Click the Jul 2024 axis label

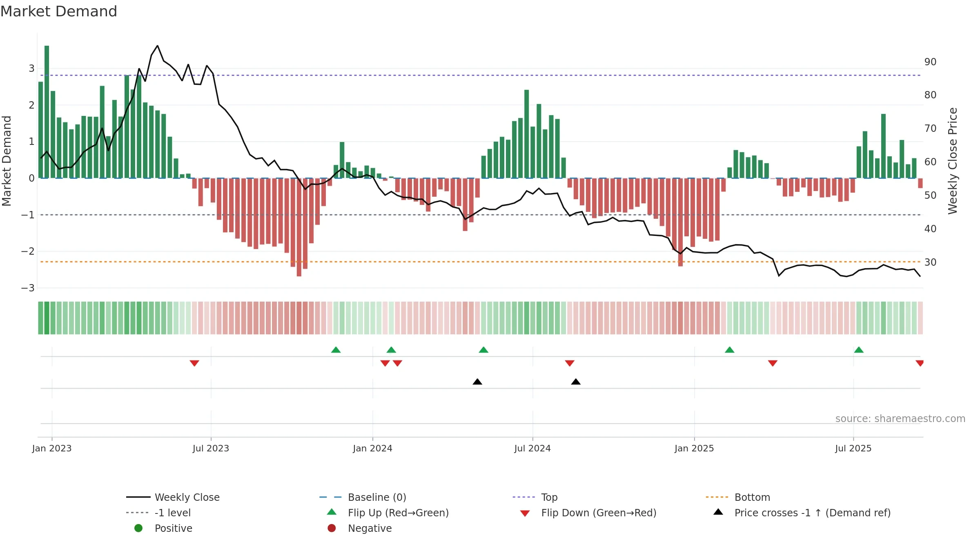point(532,448)
